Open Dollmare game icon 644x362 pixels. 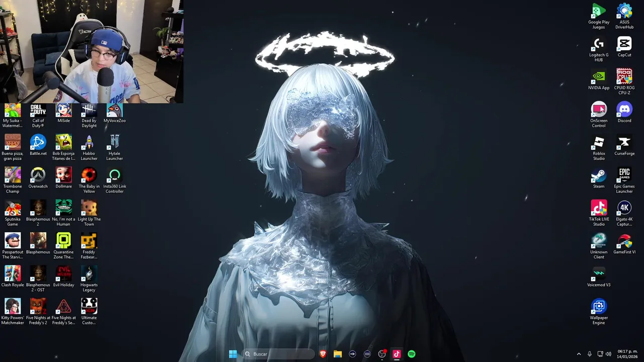(x=63, y=178)
